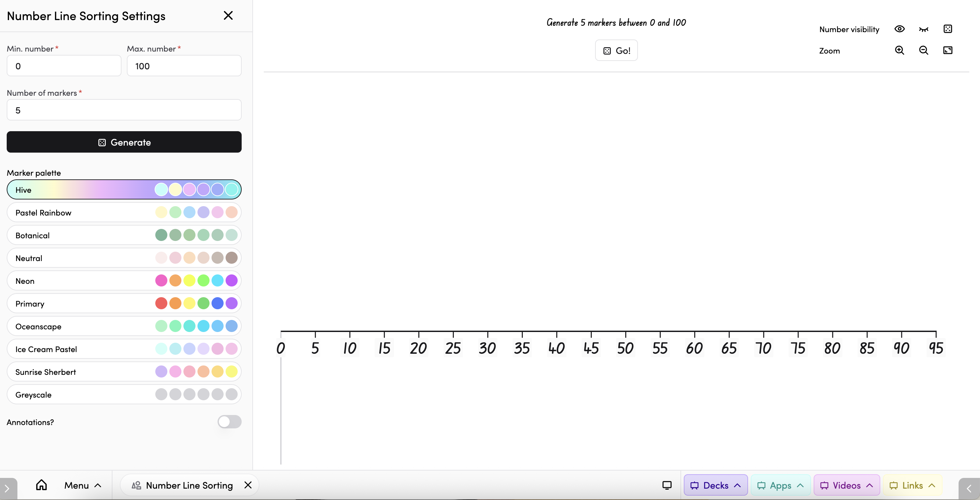The height and width of the screenshot is (500, 980).
Task: Open the Links menu
Action: click(912, 485)
